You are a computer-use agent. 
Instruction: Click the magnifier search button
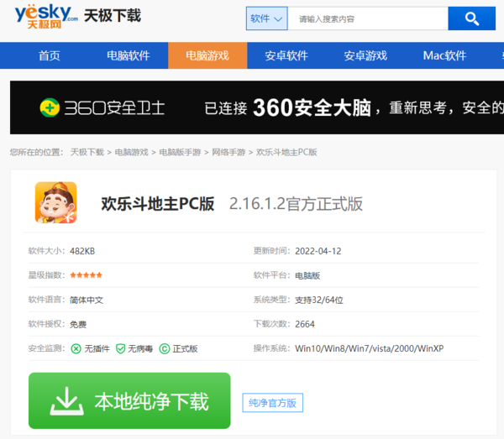click(471, 18)
